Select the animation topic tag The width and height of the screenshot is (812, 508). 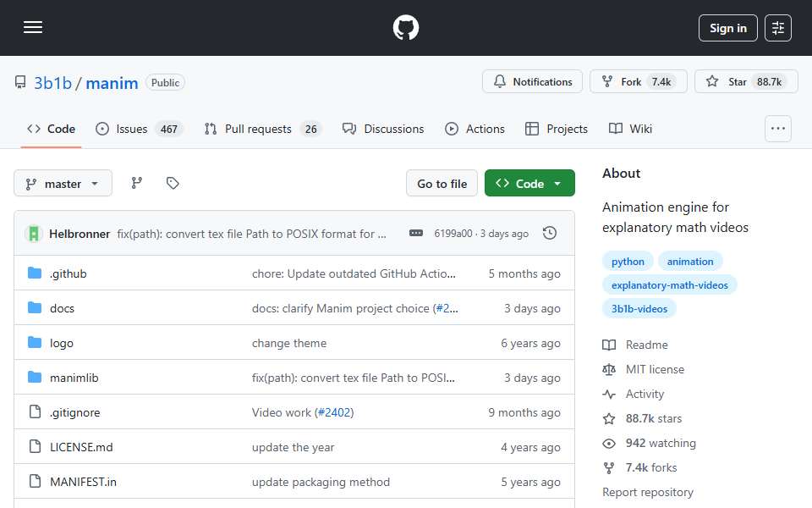[x=690, y=262]
